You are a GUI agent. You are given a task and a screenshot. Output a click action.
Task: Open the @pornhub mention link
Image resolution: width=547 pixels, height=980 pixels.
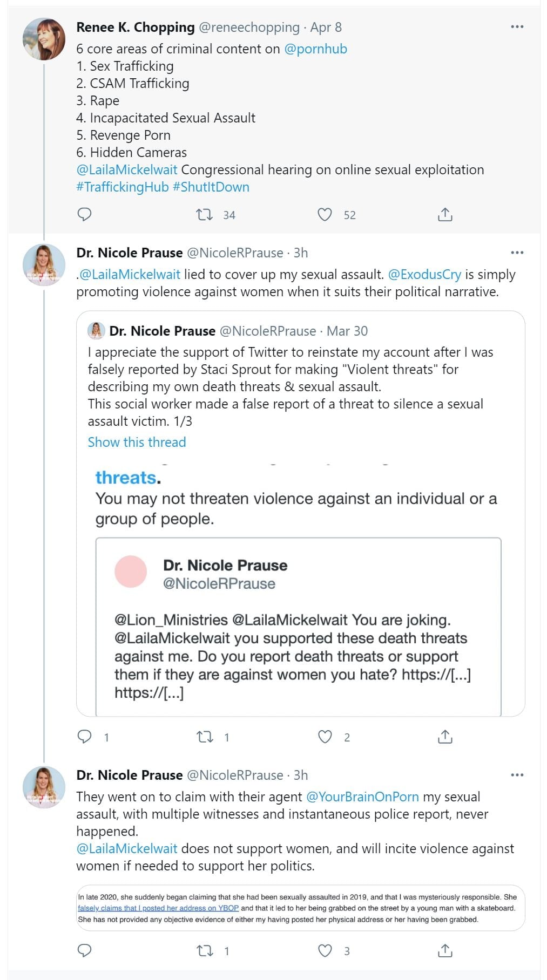coord(315,49)
